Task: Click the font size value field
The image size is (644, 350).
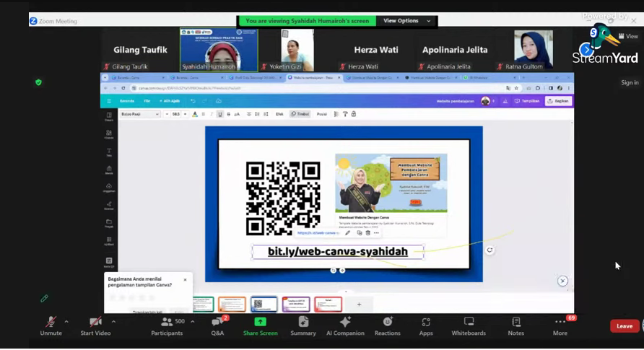Action: (x=175, y=114)
